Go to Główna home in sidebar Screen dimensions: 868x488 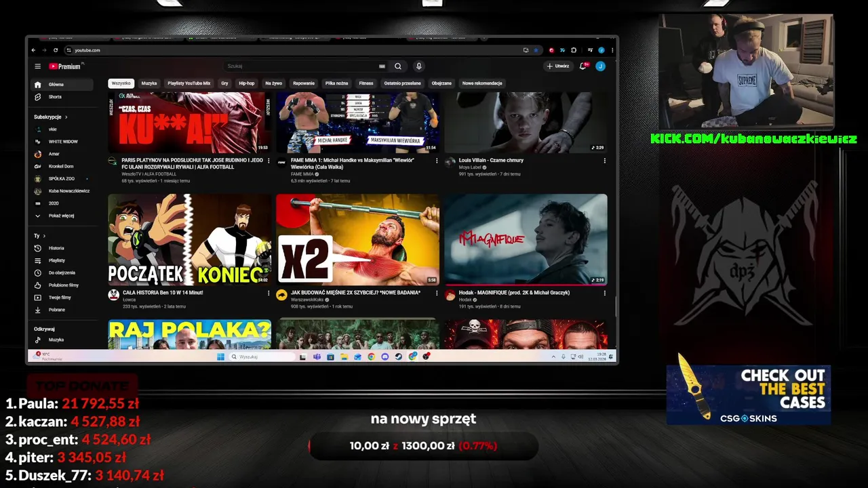coord(62,85)
